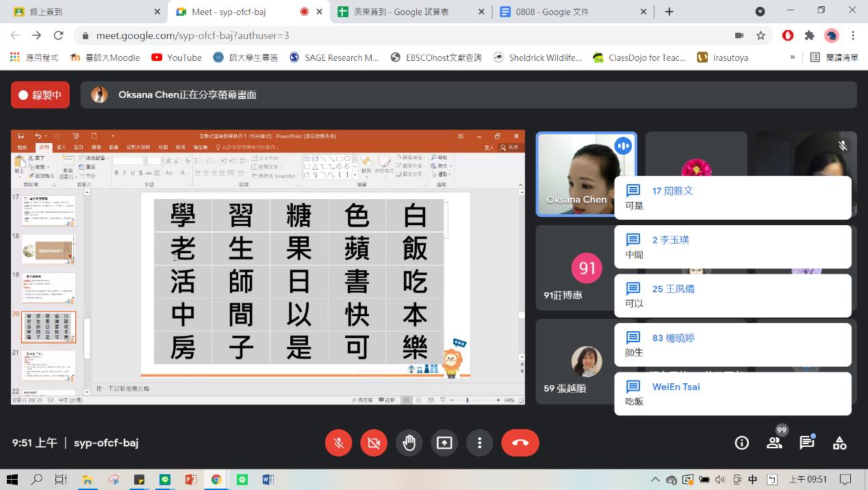Screen dimensions: 868x490
Task: Open the font size dropdown in PowerPoint
Action: coord(161,160)
